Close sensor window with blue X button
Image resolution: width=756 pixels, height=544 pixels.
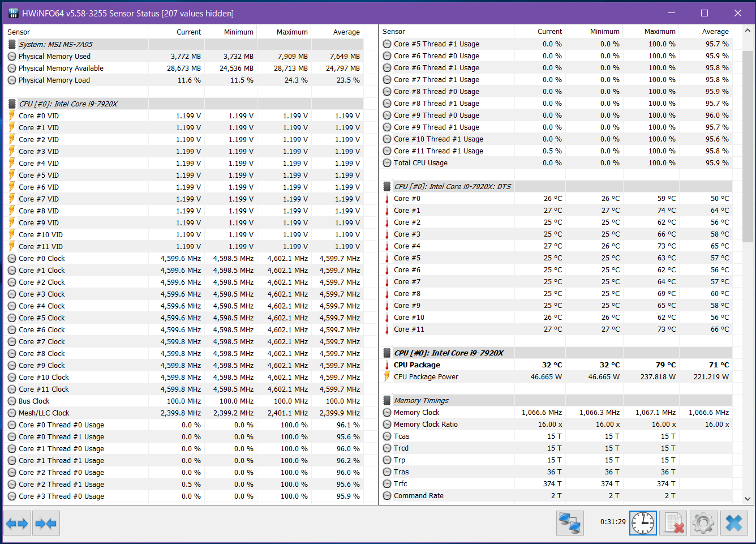(x=733, y=522)
